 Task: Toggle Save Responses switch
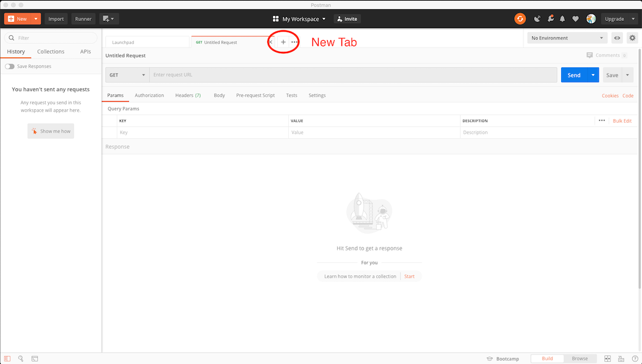10,66
